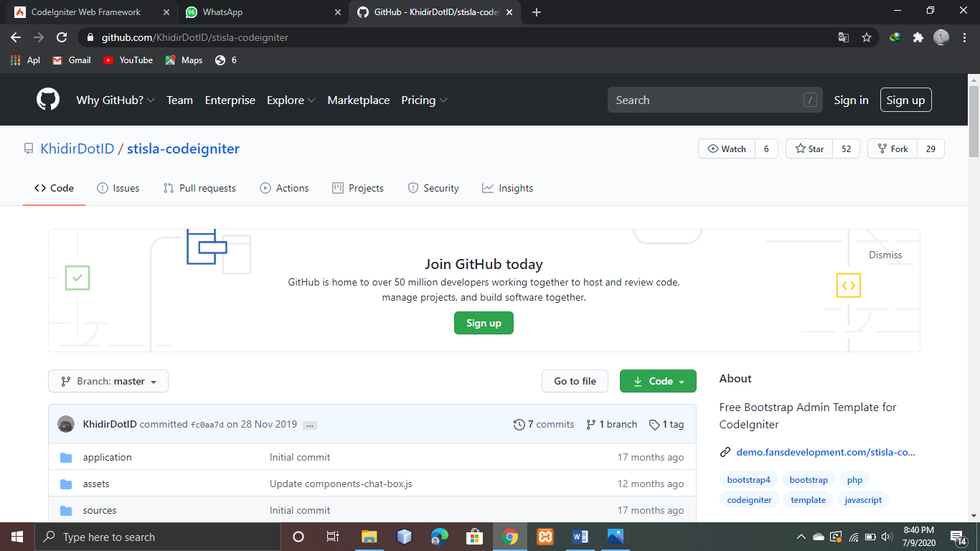
Task: Open Microsoft Edge from the taskbar
Action: point(439,537)
